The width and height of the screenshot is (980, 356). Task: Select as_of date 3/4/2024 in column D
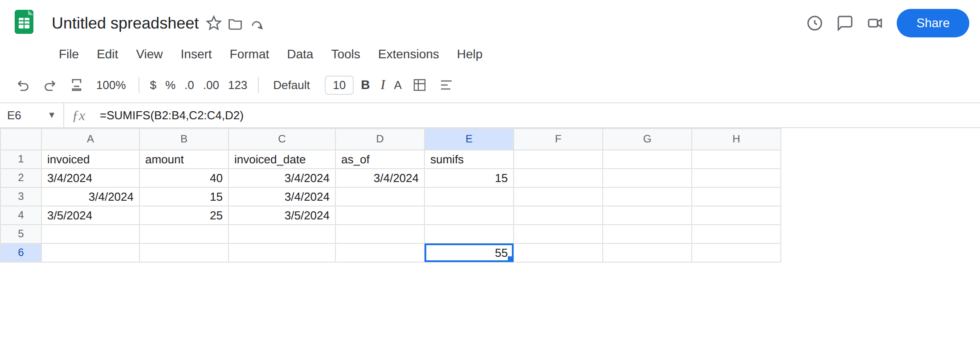point(380,178)
